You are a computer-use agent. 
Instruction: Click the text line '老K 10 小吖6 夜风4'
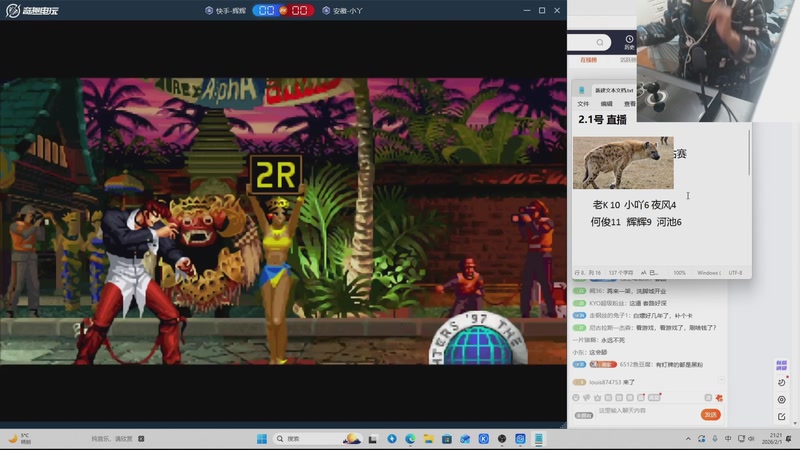pyautogui.click(x=634, y=205)
